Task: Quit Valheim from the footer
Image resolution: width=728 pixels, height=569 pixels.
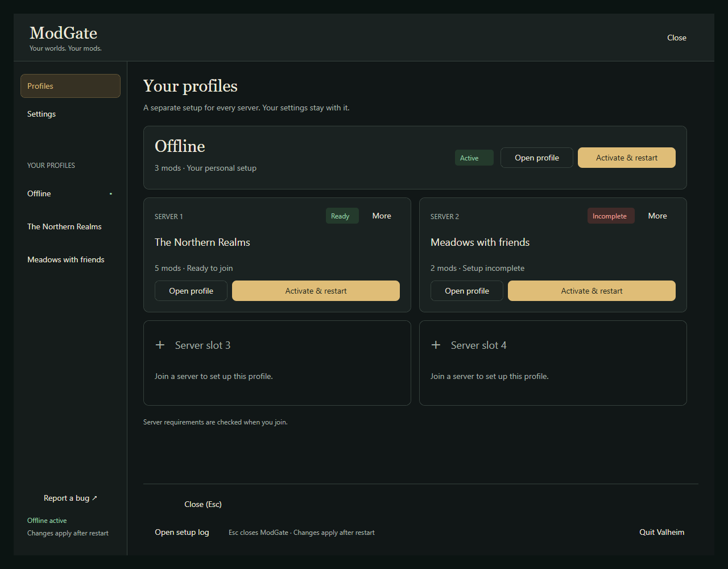Action: click(662, 532)
